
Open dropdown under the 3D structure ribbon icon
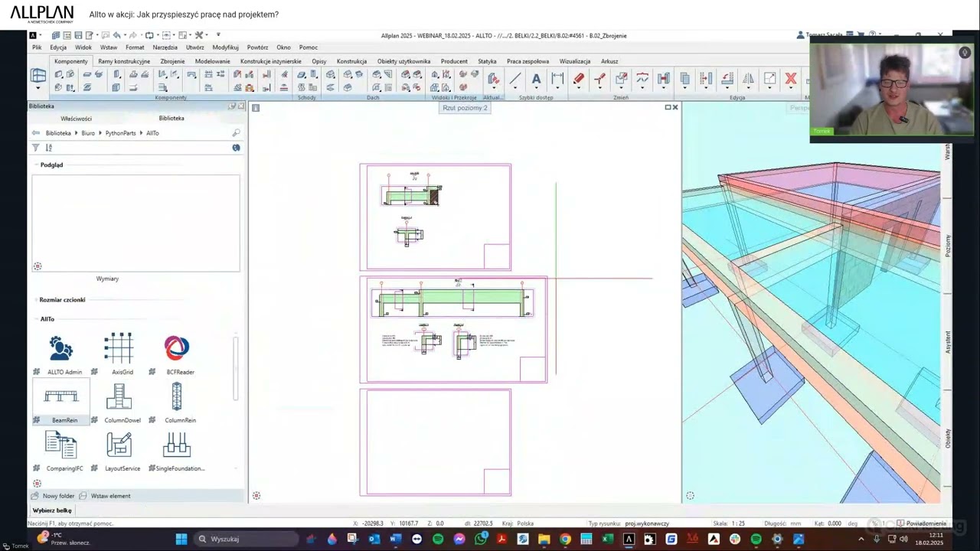point(38,88)
